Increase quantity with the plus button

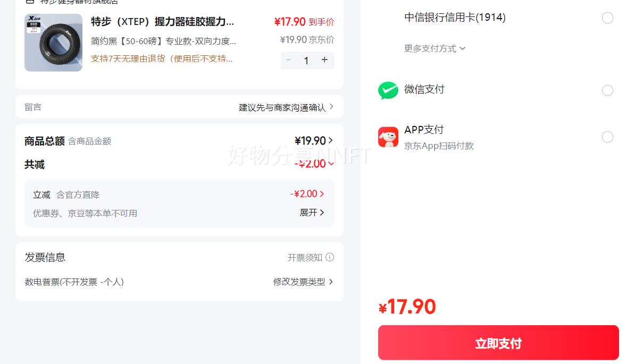tap(324, 60)
